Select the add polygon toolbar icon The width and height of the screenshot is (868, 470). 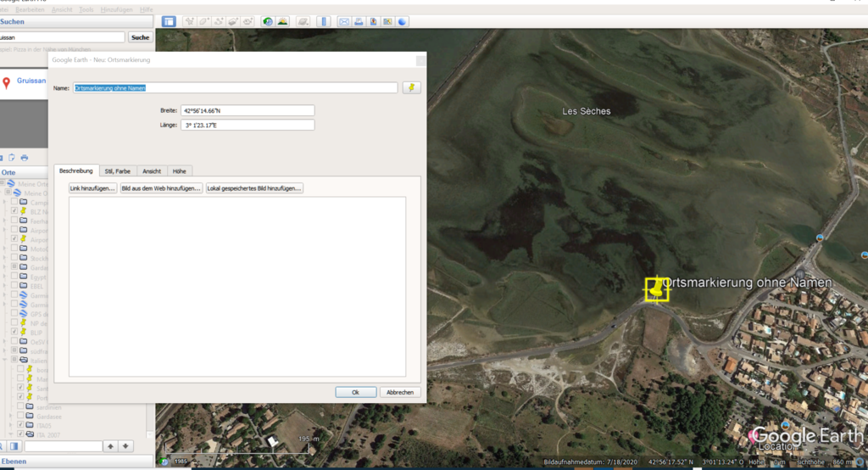click(203, 21)
